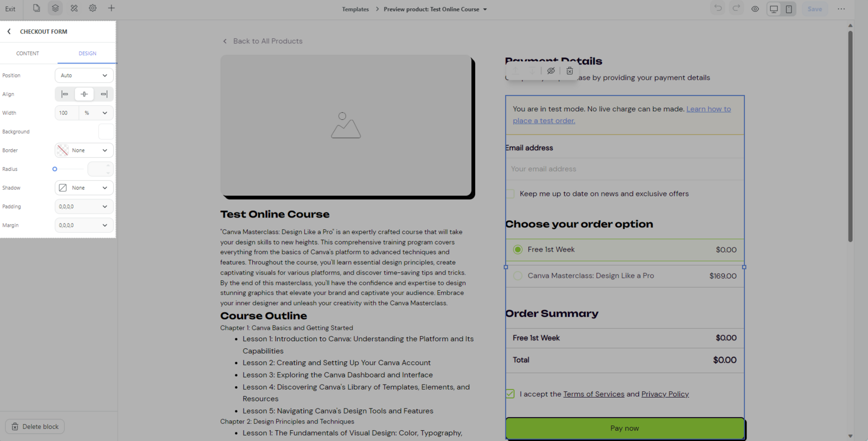The image size is (868, 441).
Task: Select the Free 1st Week radio option
Action: pos(518,250)
